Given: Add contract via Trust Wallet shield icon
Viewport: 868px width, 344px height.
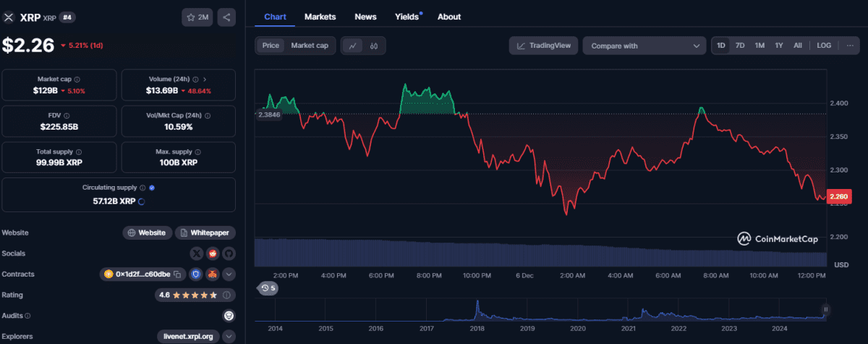Looking at the screenshot, I should tap(195, 274).
